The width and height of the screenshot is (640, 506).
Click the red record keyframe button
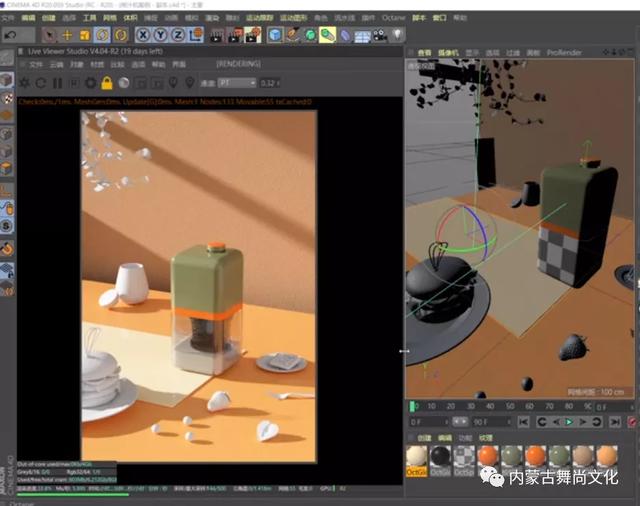(633, 422)
